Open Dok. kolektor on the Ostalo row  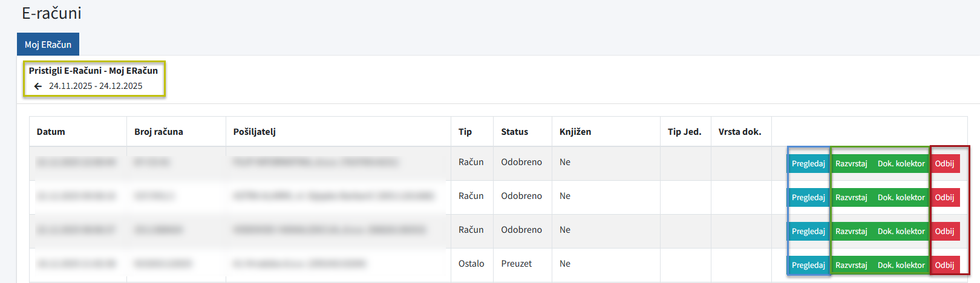(x=901, y=265)
